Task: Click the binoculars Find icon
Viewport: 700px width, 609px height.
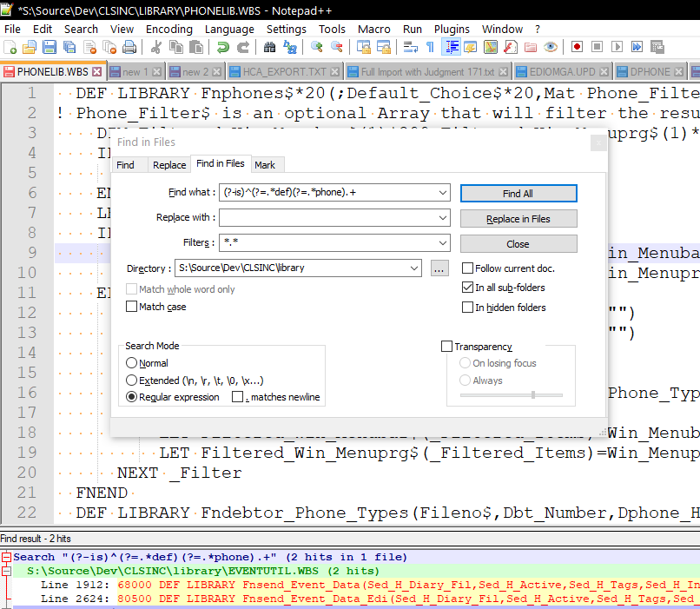Action: (269, 47)
